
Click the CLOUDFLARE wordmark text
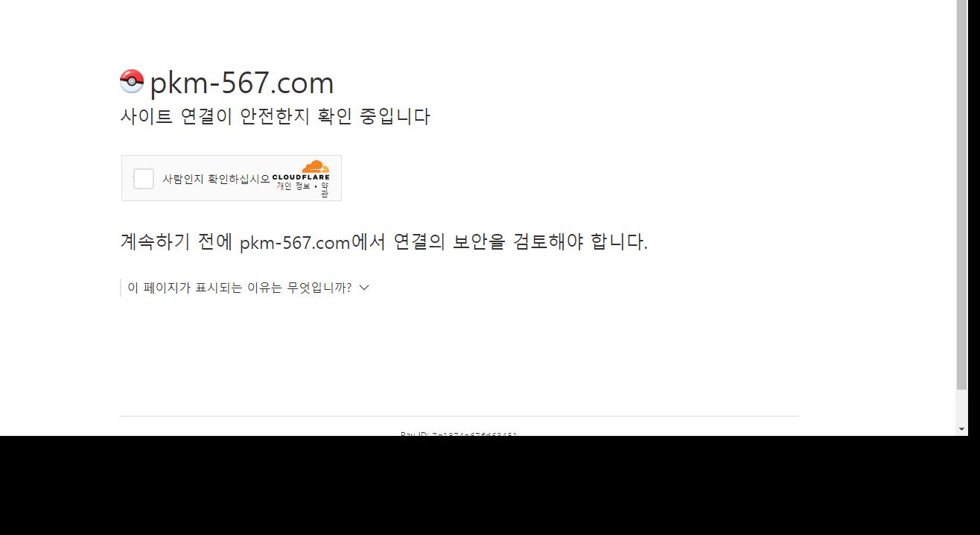301,177
